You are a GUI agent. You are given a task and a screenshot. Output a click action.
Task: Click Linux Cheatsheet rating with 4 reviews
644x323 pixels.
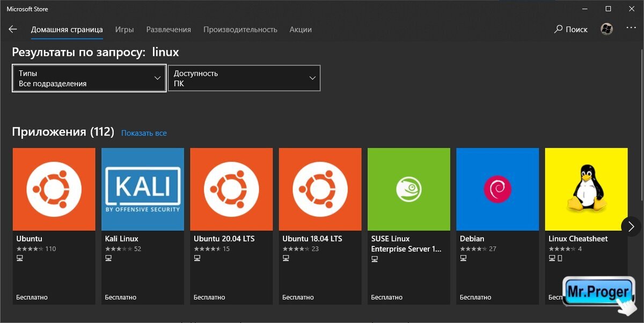coord(565,249)
